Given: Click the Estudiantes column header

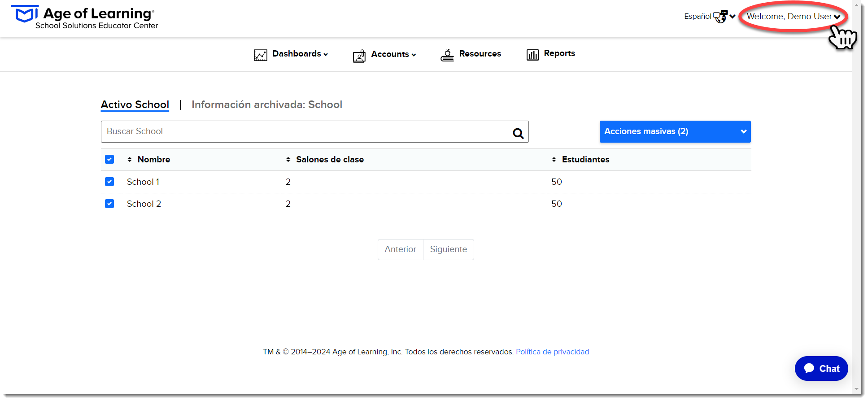Looking at the screenshot, I should (585, 159).
